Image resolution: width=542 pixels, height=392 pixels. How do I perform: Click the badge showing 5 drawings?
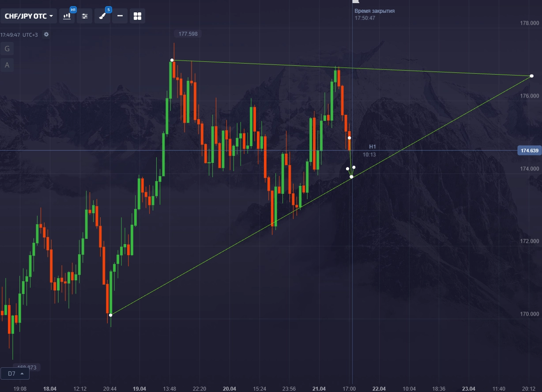click(x=108, y=10)
